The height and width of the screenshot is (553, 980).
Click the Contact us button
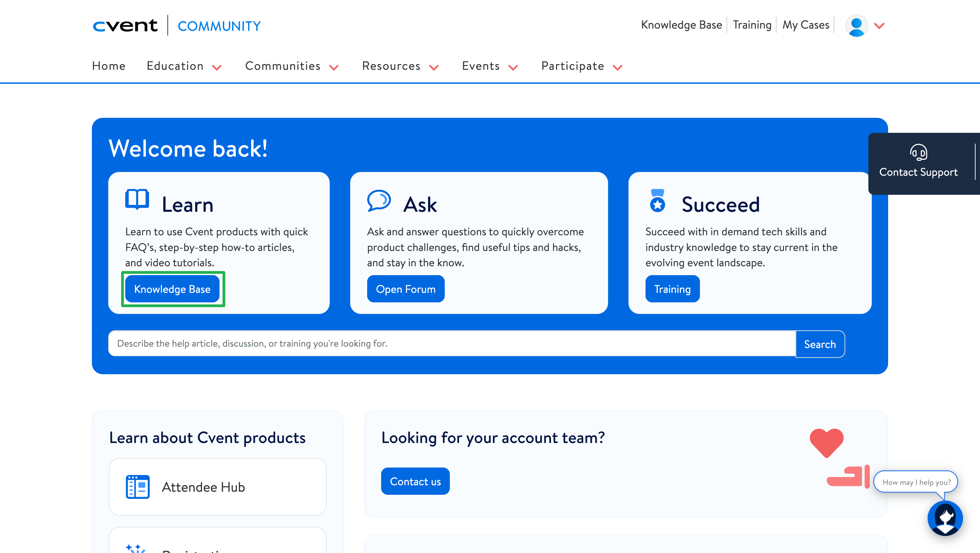[x=415, y=481]
